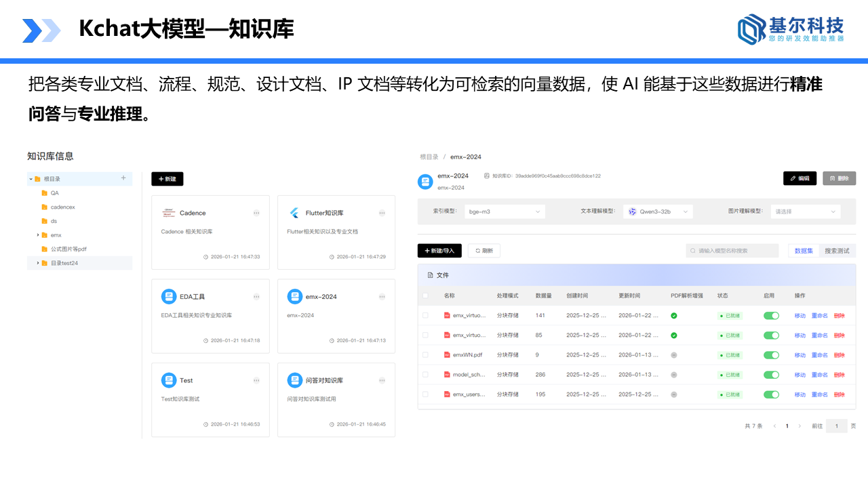Viewport: 868px width, 488px height.
Task: Click the model name search field
Action: tap(732, 251)
